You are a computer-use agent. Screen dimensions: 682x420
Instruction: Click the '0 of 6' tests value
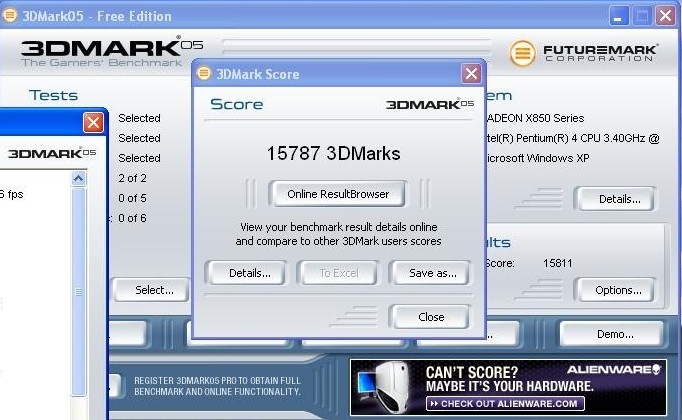coord(132,218)
